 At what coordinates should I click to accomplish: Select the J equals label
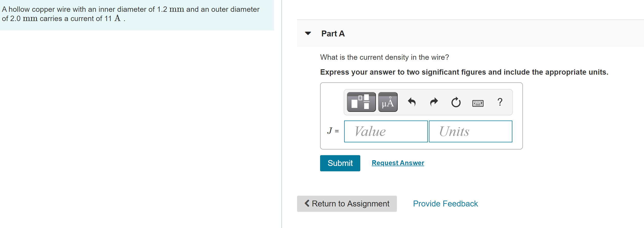point(333,131)
